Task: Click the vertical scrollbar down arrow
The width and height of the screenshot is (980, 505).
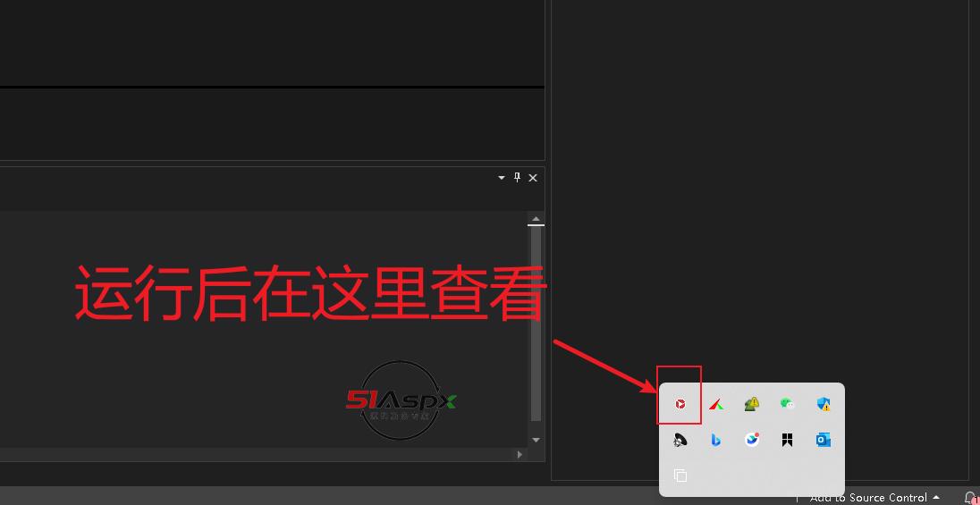Action: [536, 440]
